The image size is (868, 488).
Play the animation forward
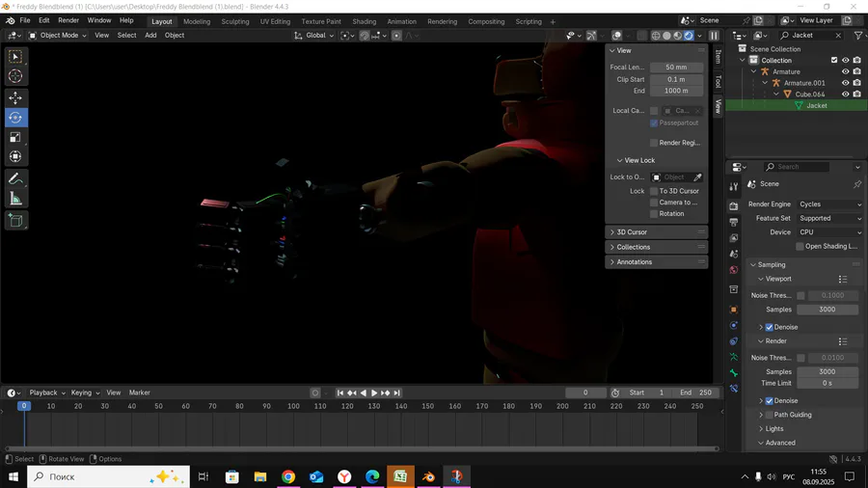point(374,393)
